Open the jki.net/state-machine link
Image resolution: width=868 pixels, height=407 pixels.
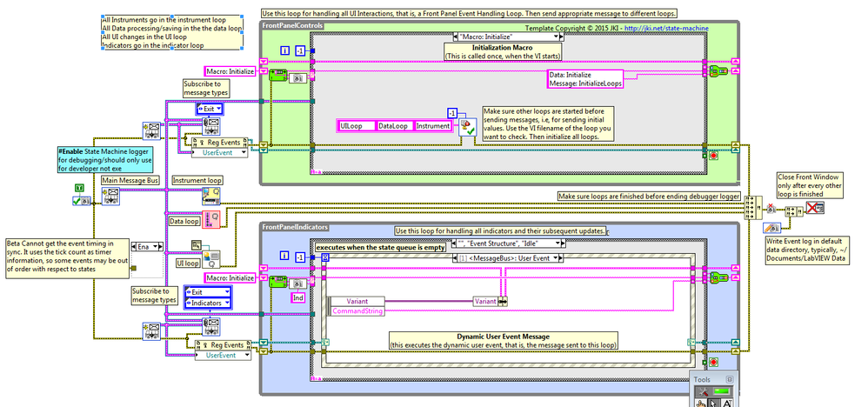pos(666,28)
